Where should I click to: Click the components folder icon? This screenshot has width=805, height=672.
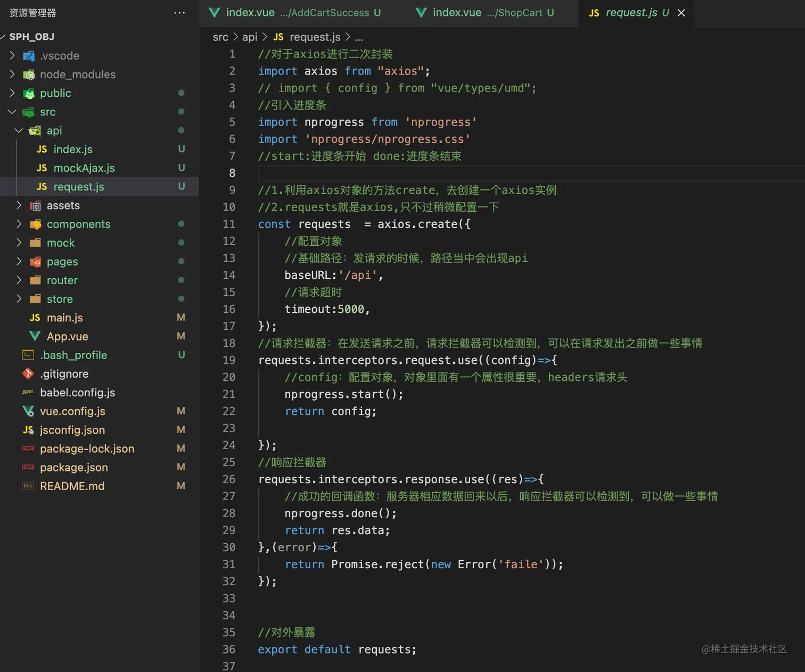[35, 224]
